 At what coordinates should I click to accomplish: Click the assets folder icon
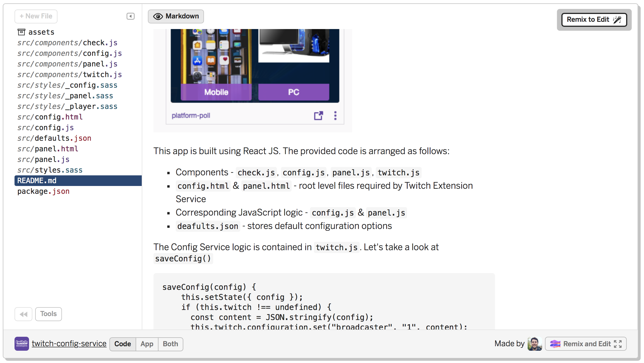click(x=21, y=32)
